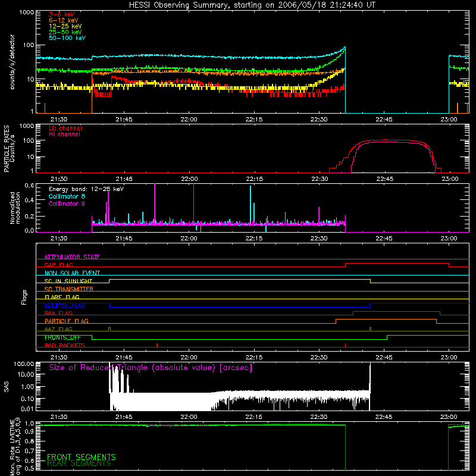Select the cyan Collimator 8 legend label

pyautogui.click(x=67, y=196)
